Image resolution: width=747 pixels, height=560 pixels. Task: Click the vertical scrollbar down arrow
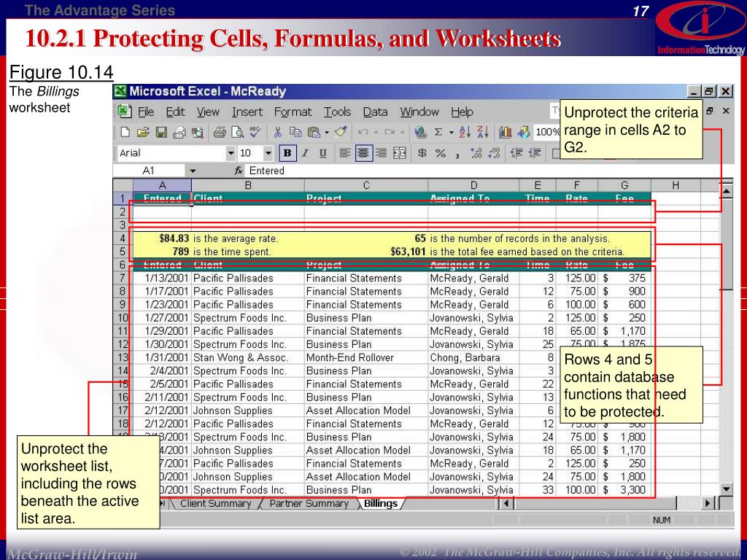[x=726, y=489]
